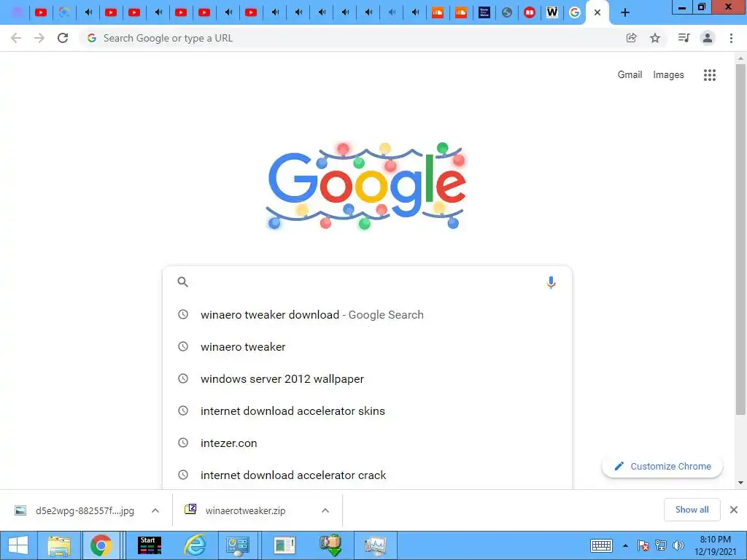Click the magnifier icon in search box

coord(182,282)
